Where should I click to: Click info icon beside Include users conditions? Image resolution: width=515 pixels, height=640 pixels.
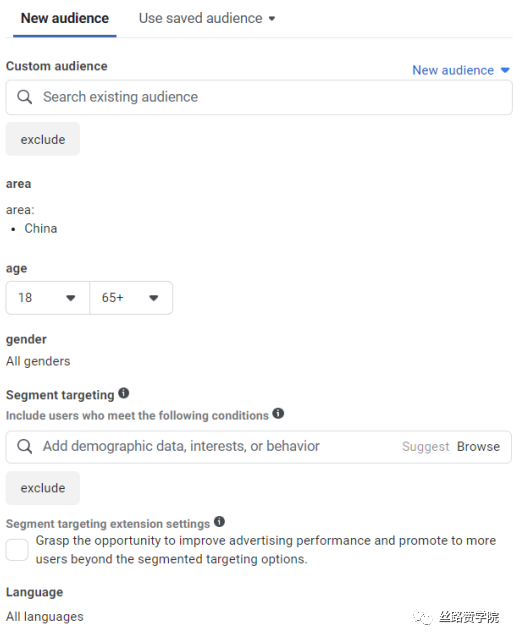click(x=278, y=413)
